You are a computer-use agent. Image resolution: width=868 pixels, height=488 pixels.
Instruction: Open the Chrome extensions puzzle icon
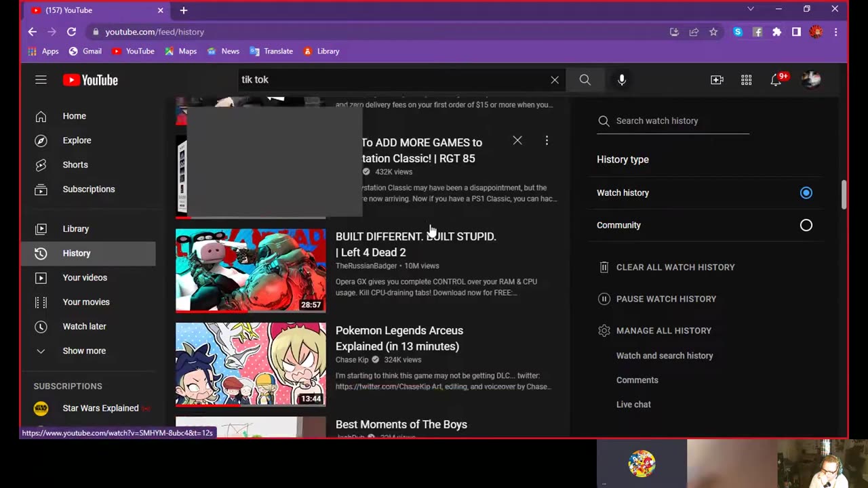pyautogui.click(x=777, y=32)
